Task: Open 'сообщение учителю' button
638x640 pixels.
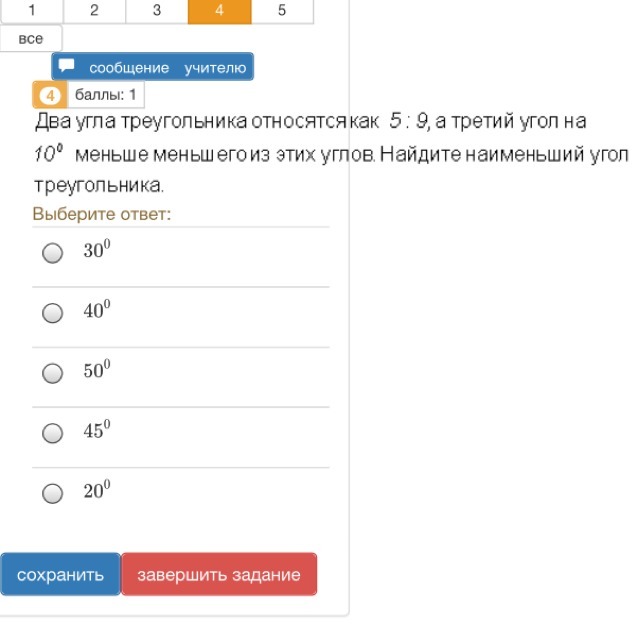Action: pyautogui.click(x=153, y=67)
